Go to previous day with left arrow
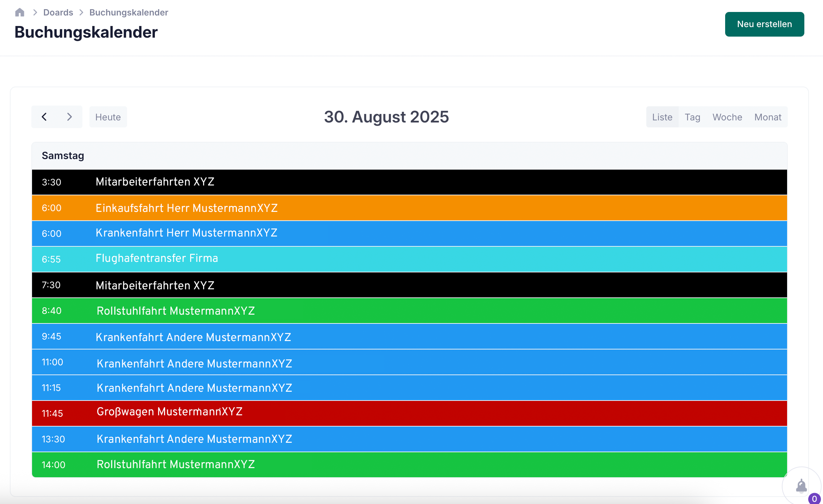Screen dimensions: 823x504 [x=44, y=117]
